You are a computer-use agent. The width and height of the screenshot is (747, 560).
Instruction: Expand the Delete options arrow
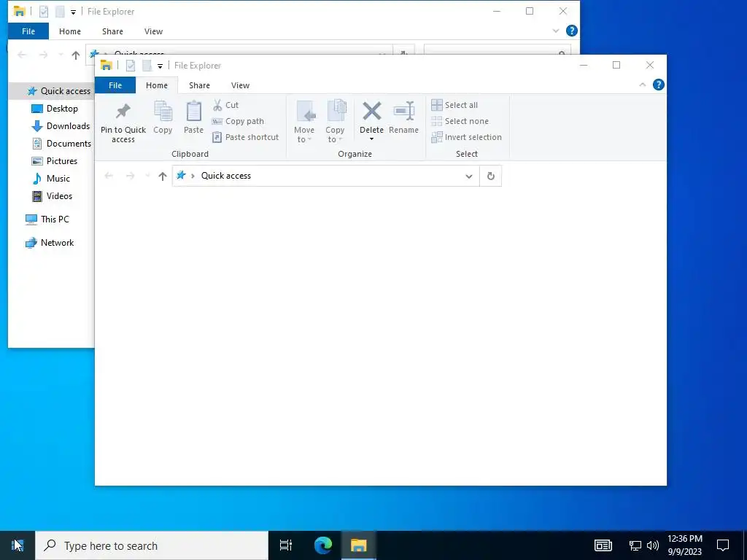[371, 139]
